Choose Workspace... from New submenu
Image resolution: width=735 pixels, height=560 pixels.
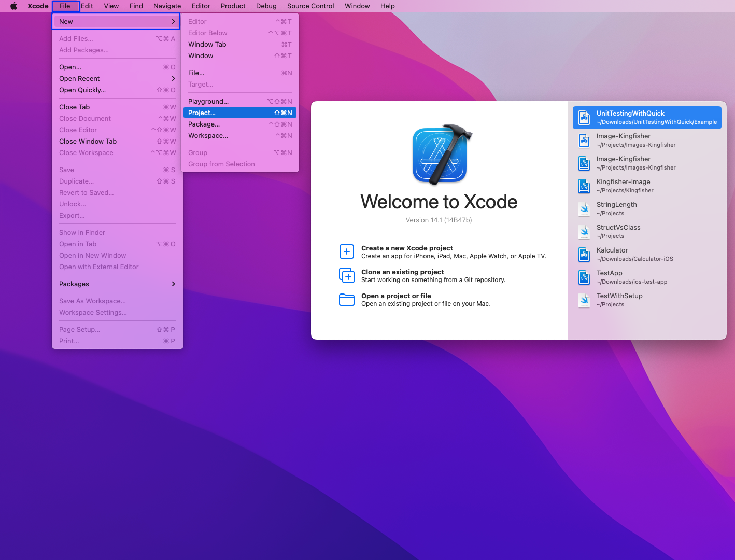(x=240, y=135)
